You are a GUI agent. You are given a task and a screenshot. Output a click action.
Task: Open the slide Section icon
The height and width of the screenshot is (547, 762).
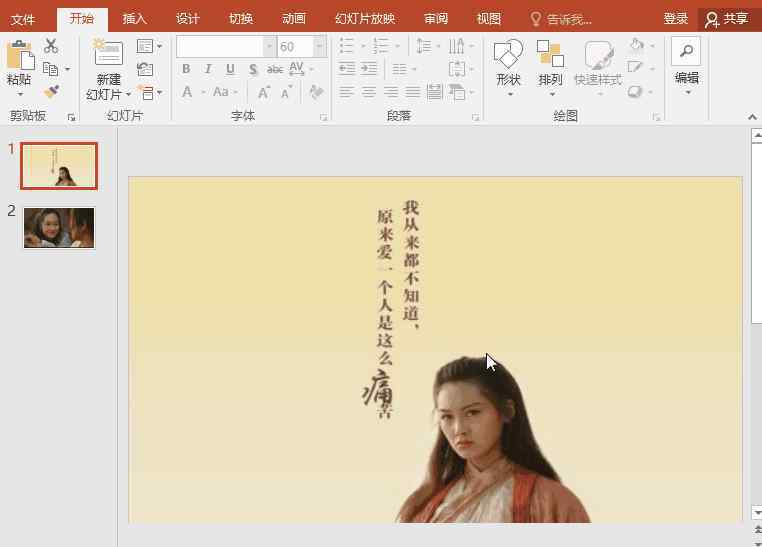tap(145, 92)
